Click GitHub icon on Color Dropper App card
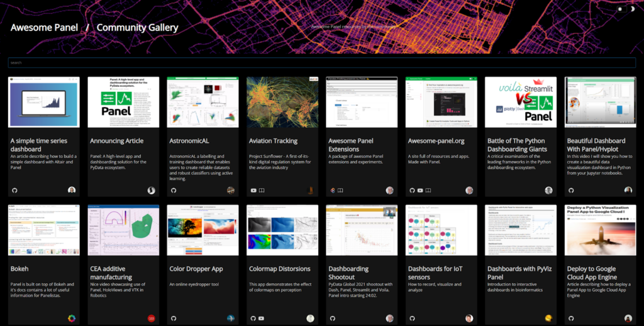 coord(174,318)
